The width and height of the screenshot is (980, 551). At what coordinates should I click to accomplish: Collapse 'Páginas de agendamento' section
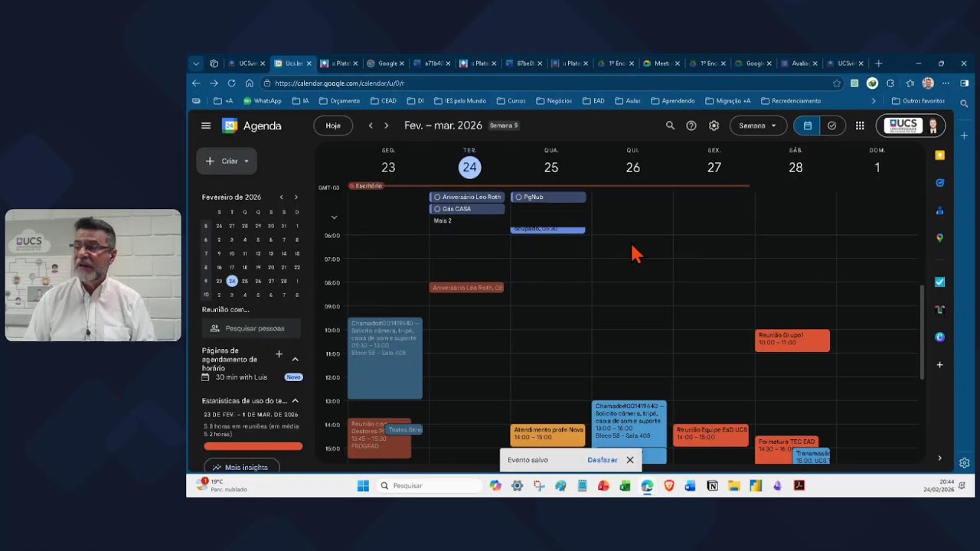click(x=296, y=359)
